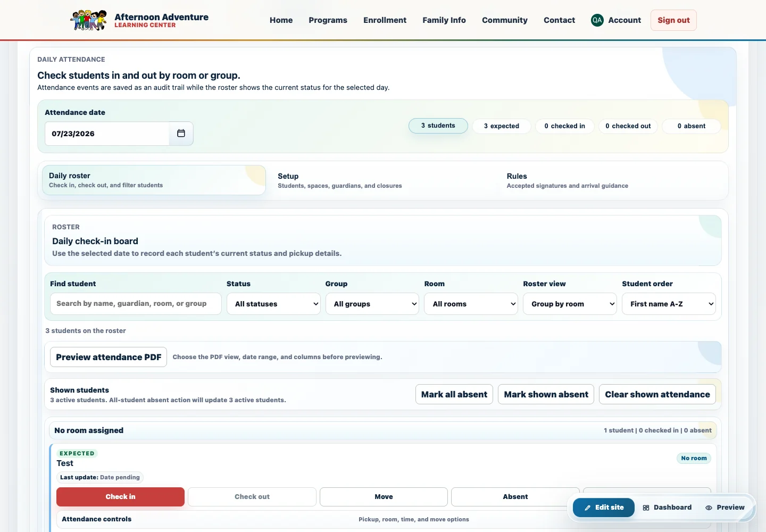Click the Mark all absent button
The height and width of the screenshot is (532, 766).
(454, 394)
